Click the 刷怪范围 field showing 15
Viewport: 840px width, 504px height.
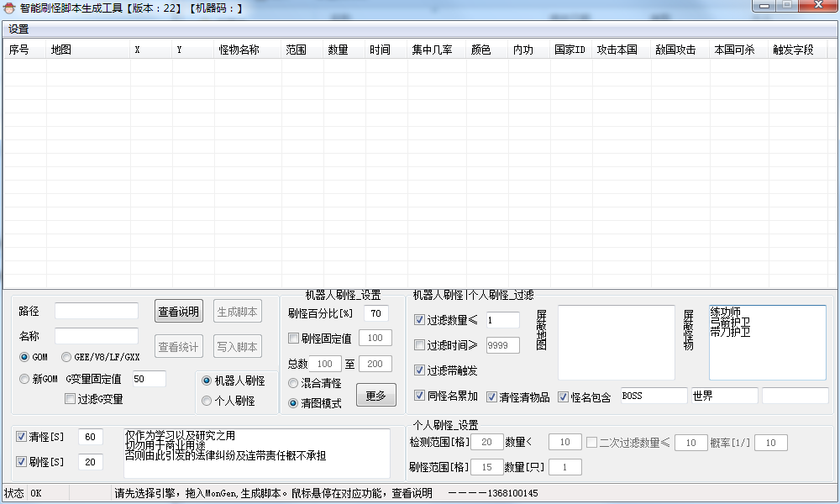tap(486, 467)
